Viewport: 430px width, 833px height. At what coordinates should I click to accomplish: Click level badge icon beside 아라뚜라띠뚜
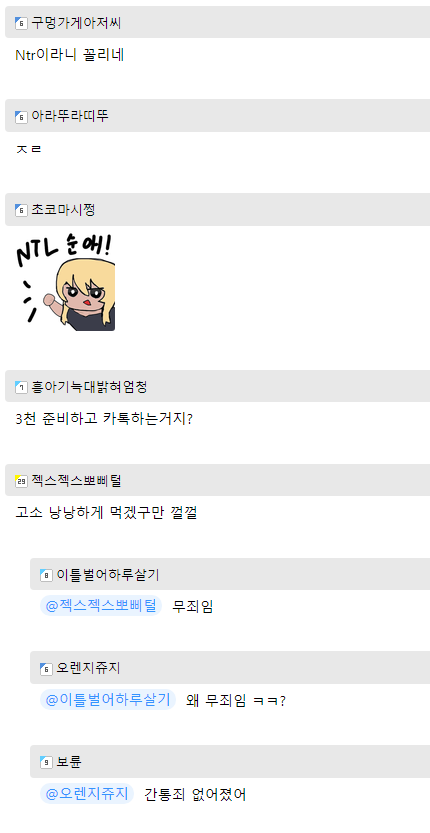tap(21, 117)
